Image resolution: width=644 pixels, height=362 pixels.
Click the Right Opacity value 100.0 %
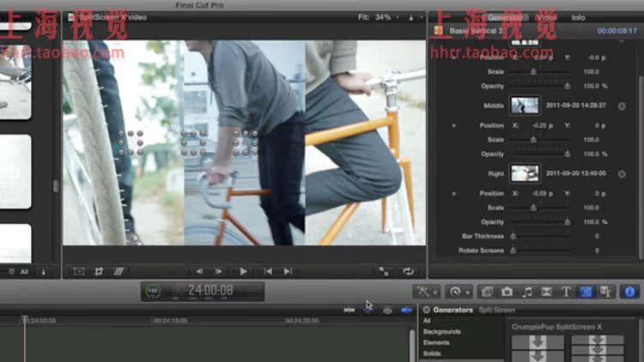[x=595, y=222]
